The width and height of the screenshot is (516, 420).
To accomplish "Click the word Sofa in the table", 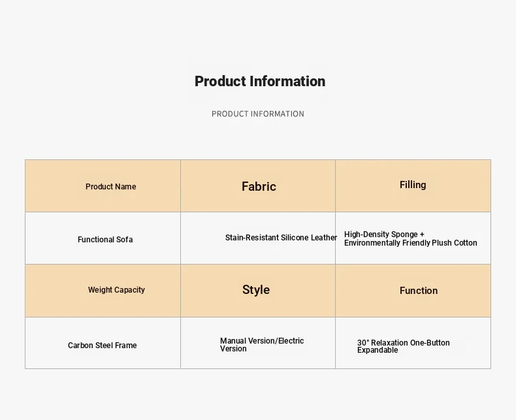I will 124,240.
